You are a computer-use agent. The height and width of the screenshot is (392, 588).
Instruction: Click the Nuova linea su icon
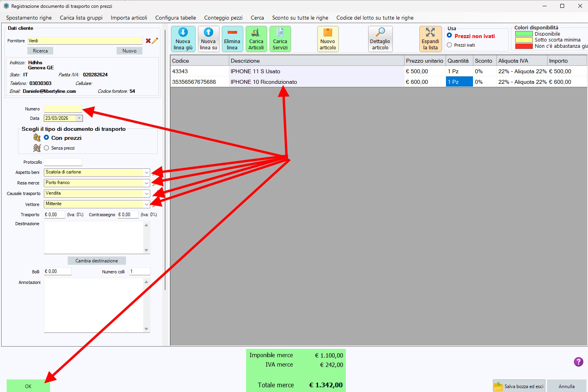point(208,33)
